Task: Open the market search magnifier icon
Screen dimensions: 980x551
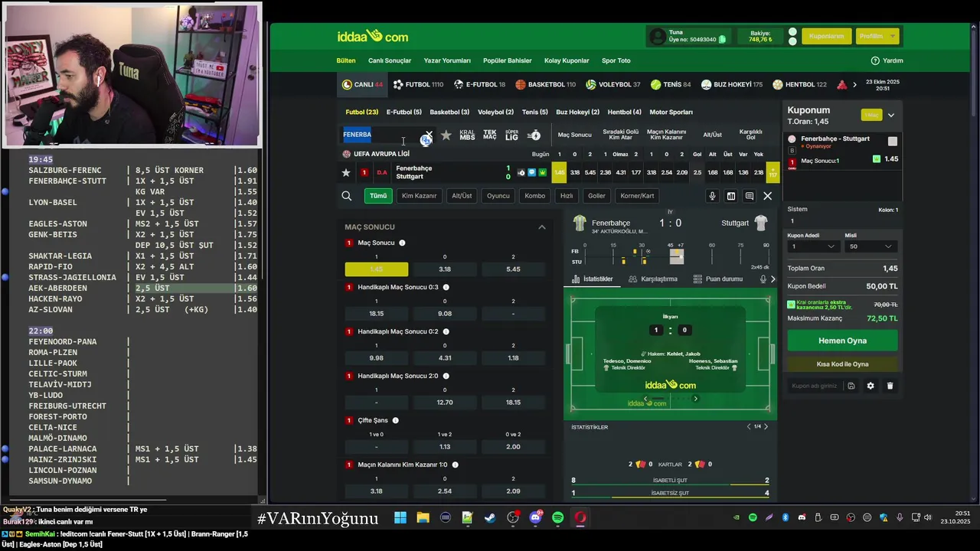Action: [347, 196]
